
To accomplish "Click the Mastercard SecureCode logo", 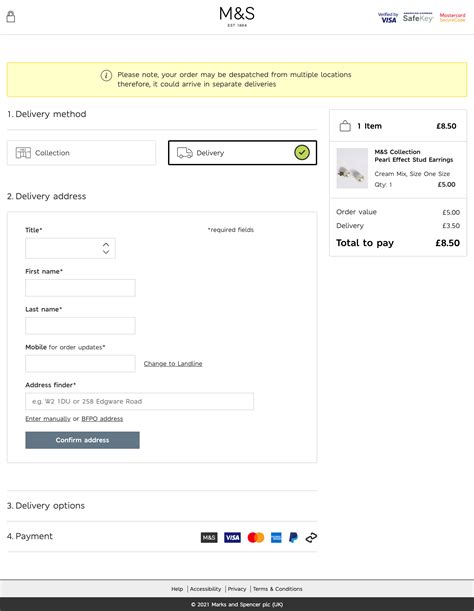I will pyautogui.click(x=452, y=18).
